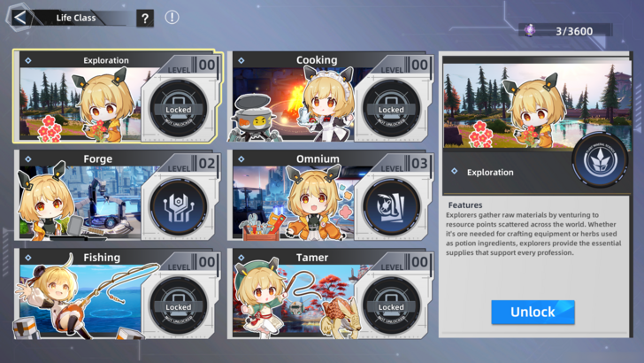Click the Omnium class emblem icon
The image size is (644, 363).
click(x=391, y=207)
